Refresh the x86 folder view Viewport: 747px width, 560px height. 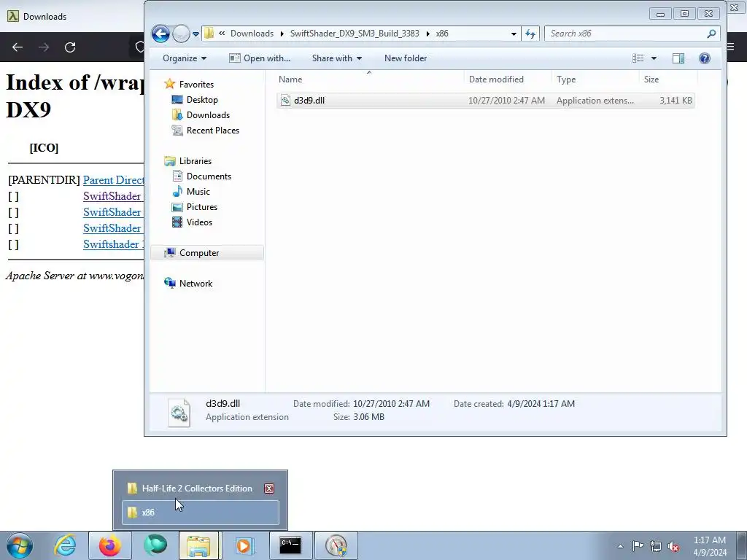530,34
